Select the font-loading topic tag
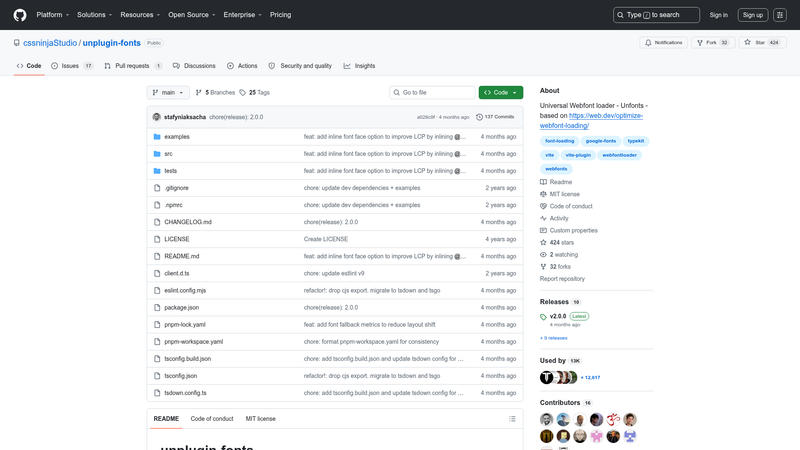800x450 pixels. (559, 141)
